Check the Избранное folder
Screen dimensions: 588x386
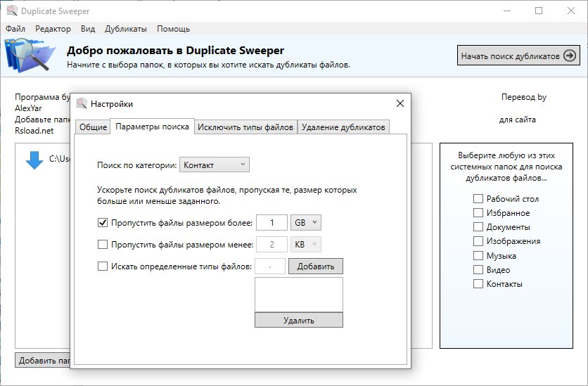[478, 213]
